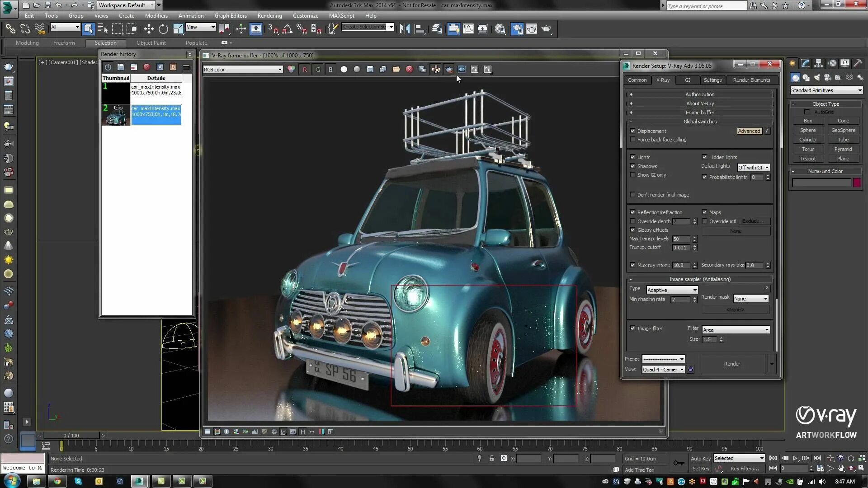Viewport: 868px width, 488px height.
Task: Open the Adaptive image sampler type dropdown
Action: 672,290
